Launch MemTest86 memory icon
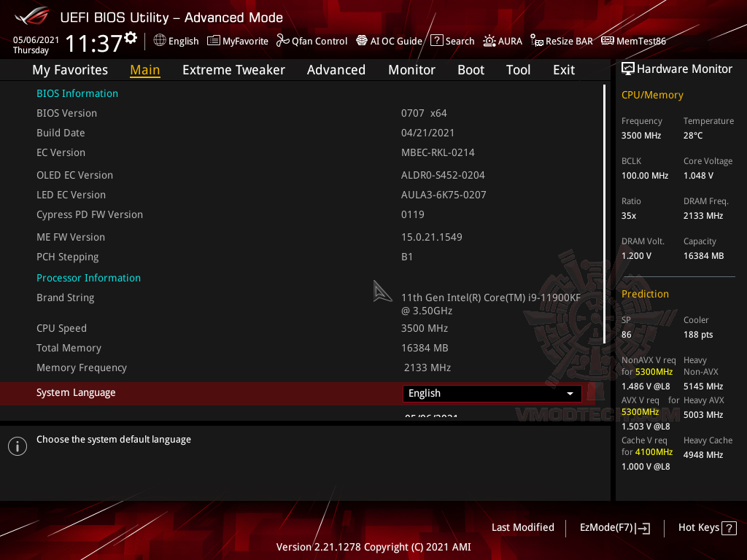This screenshot has height=560, width=747. pyautogui.click(x=608, y=41)
